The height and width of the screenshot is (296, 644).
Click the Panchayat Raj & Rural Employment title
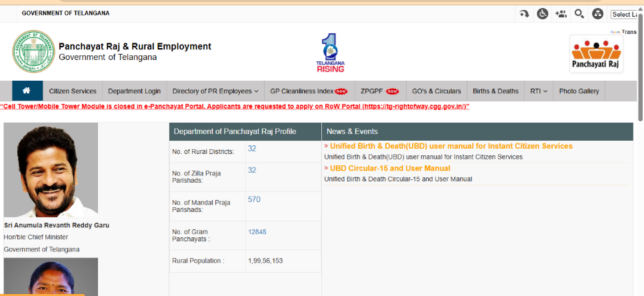pos(135,47)
